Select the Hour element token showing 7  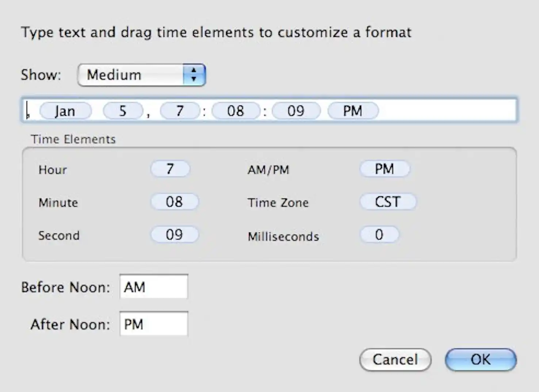coord(170,169)
